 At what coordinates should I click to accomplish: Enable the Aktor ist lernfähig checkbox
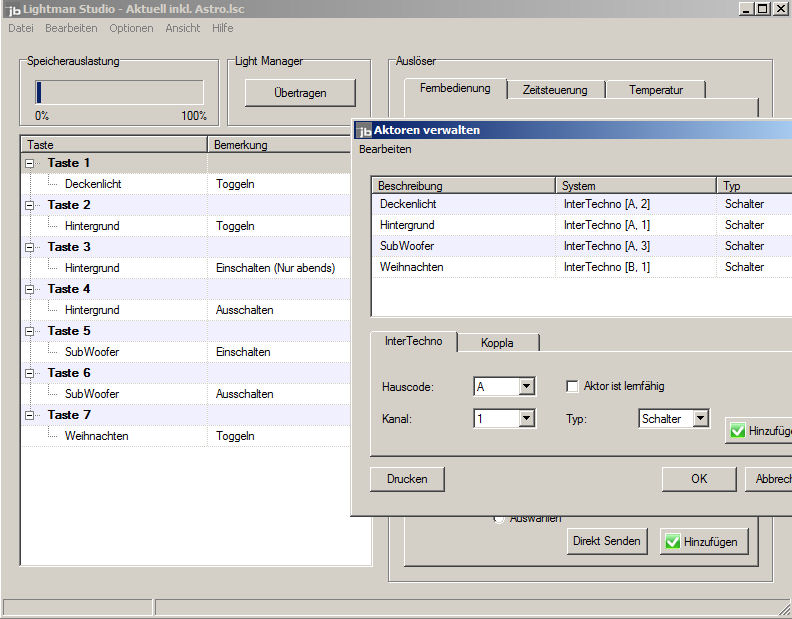(x=573, y=386)
